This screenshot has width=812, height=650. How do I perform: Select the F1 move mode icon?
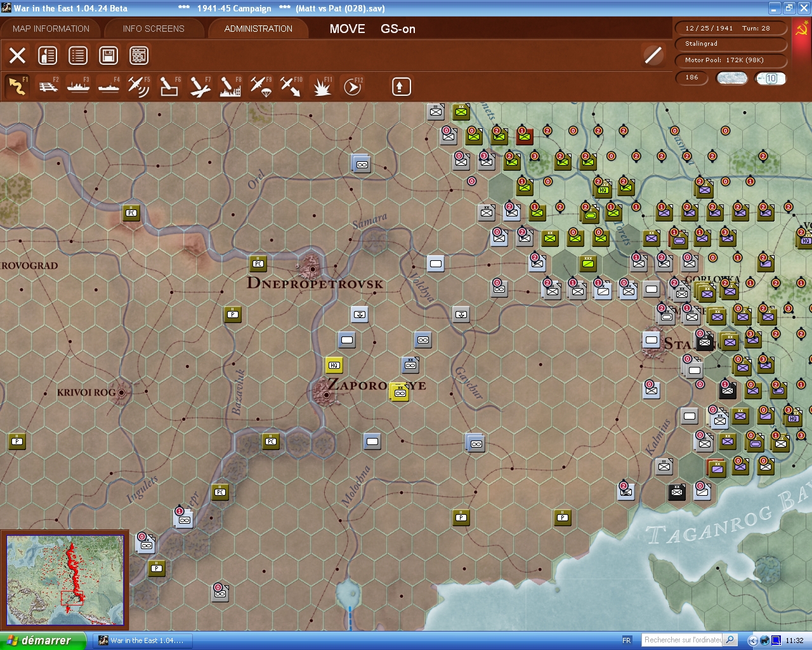pyautogui.click(x=17, y=86)
